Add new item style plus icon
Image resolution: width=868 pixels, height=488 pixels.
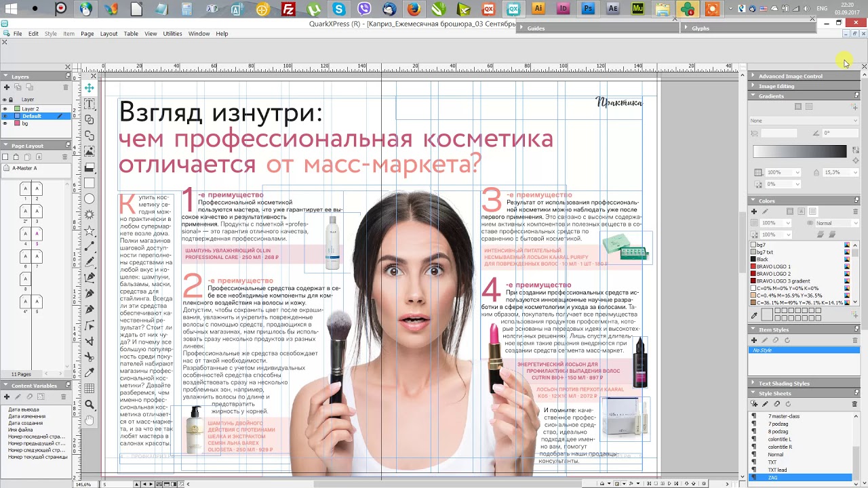(x=754, y=340)
